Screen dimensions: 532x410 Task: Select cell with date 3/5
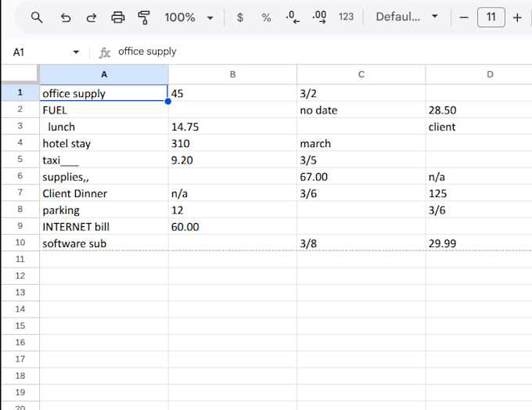pos(361,160)
